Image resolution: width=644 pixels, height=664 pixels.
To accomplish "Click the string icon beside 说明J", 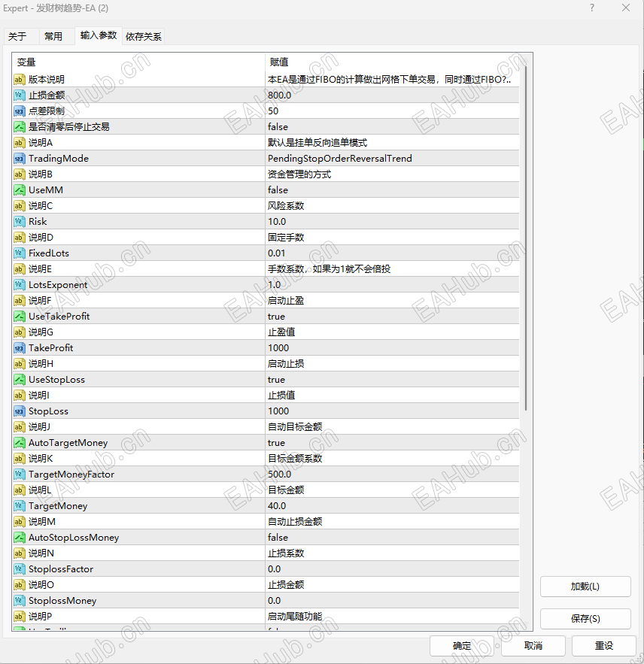I will click(19, 427).
